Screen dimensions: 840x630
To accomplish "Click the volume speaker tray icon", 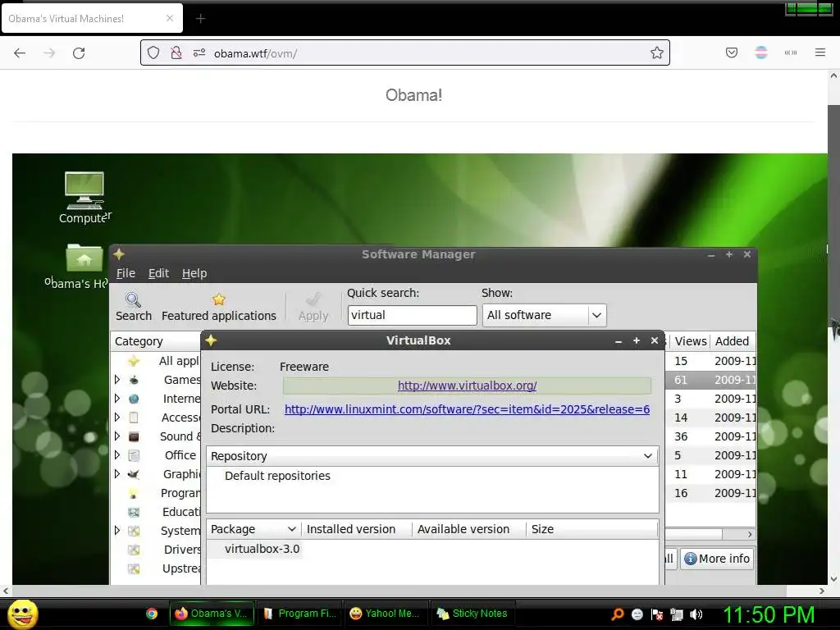I will [696, 614].
